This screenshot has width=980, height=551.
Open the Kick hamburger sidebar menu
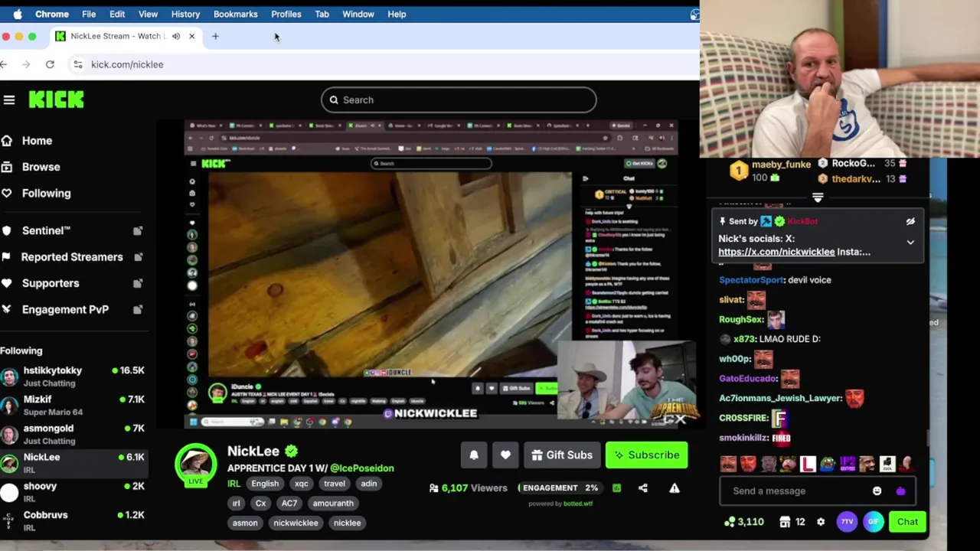pyautogui.click(x=9, y=100)
